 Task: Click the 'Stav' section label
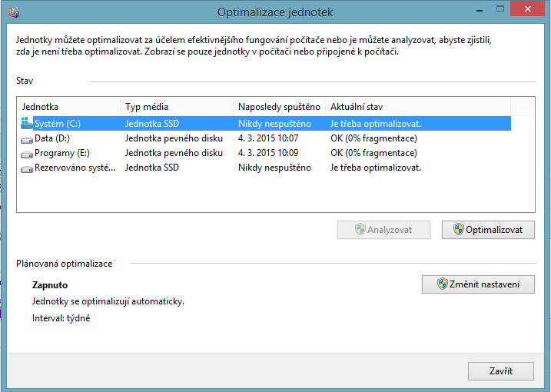coord(25,81)
